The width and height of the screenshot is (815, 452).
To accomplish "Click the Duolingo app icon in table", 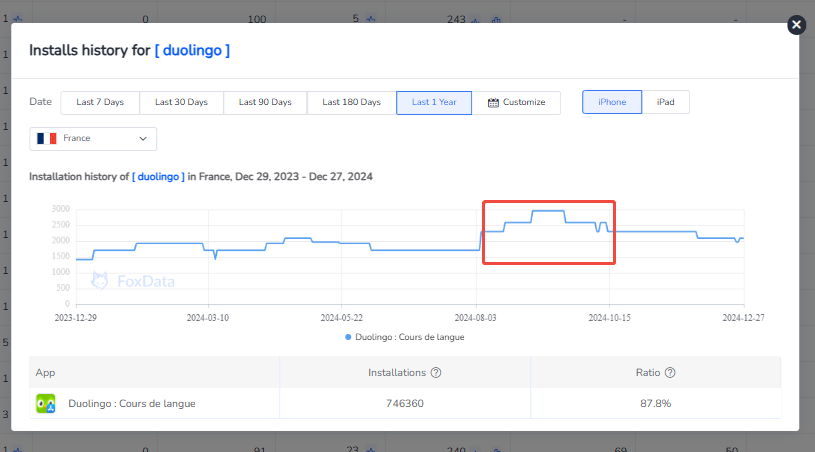I will click(x=46, y=404).
